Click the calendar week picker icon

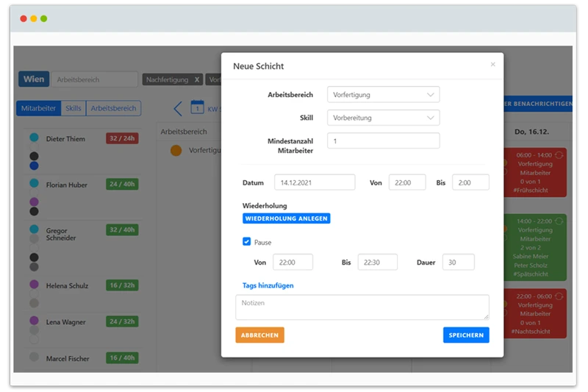click(197, 108)
